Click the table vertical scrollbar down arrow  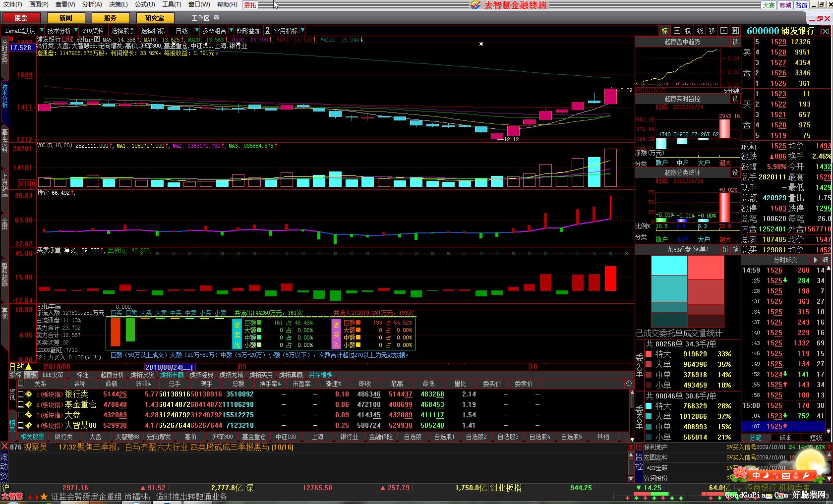[x=632, y=439]
